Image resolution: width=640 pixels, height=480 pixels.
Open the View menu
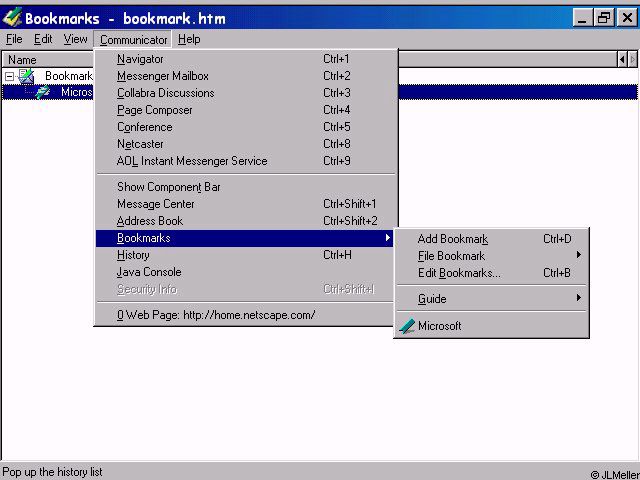pos(75,39)
